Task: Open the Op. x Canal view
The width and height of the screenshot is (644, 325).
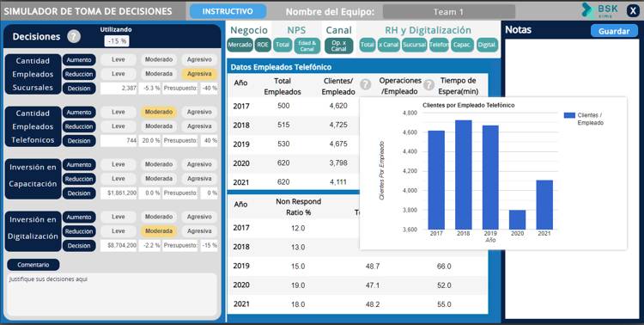Action: 339,46
